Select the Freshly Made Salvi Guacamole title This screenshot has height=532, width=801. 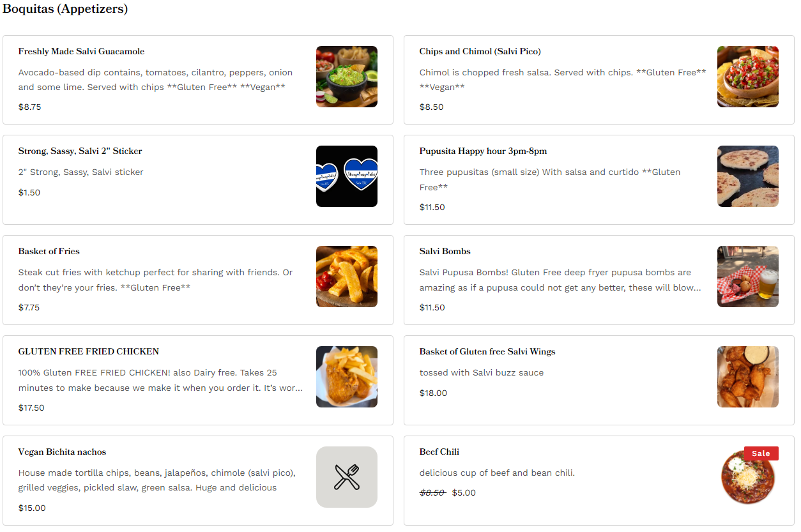[81, 52]
